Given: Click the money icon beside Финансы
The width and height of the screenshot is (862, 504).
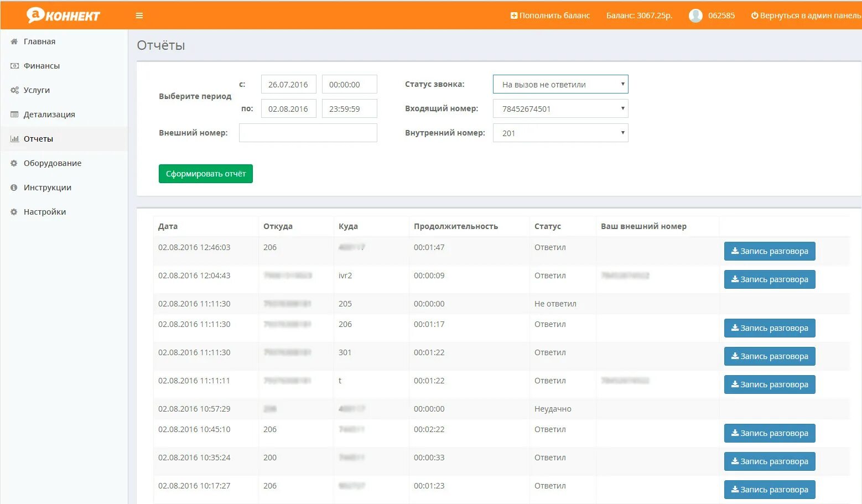Looking at the screenshot, I should (14, 66).
